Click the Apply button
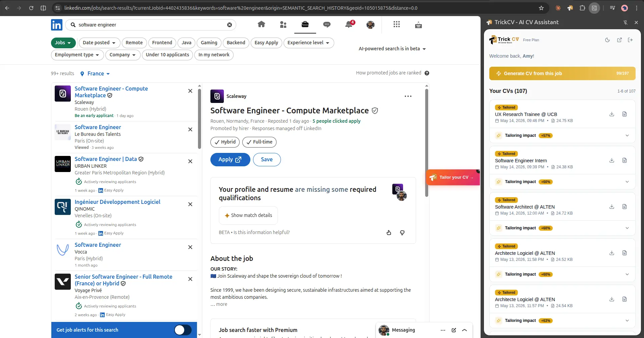Image resolution: width=644 pixels, height=338 pixels. click(x=230, y=160)
